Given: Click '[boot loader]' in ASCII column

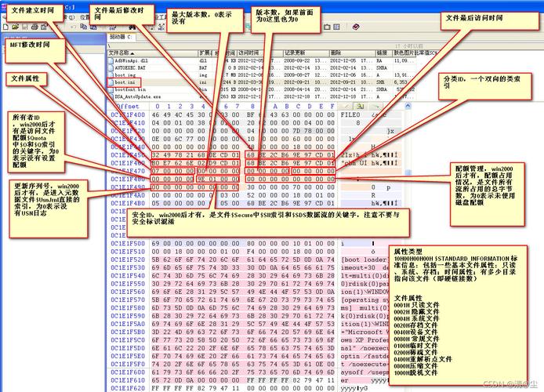Looking at the screenshot, I should (364, 260).
